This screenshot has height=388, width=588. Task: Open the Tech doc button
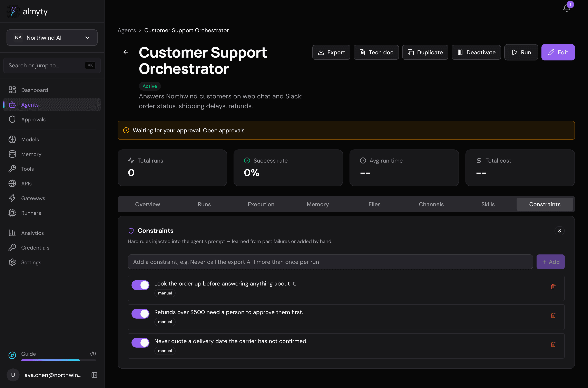coord(376,52)
